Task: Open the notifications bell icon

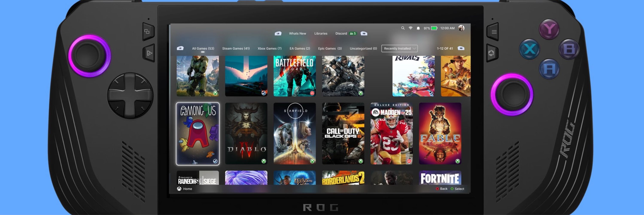Action: pos(418,28)
